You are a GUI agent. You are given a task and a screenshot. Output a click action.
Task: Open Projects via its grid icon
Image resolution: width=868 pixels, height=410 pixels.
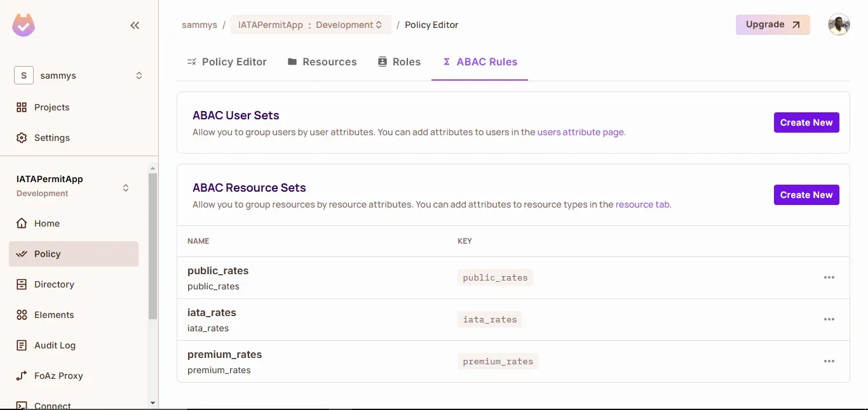click(x=22, y=107)
